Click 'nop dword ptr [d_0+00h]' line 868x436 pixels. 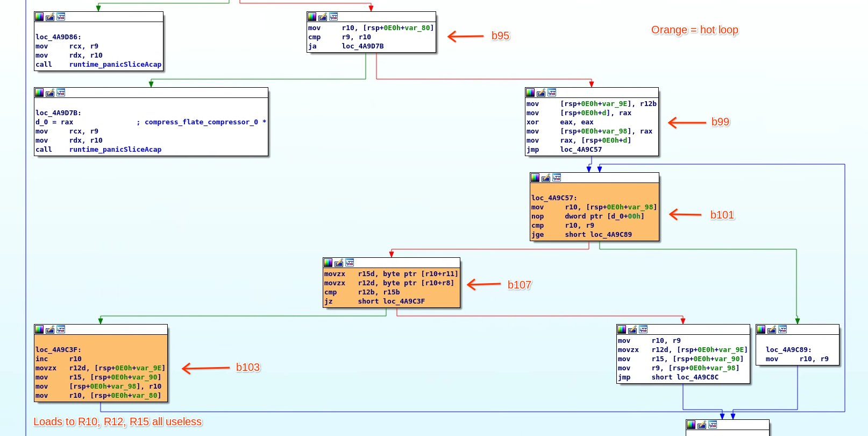click(x=588, y=216)
